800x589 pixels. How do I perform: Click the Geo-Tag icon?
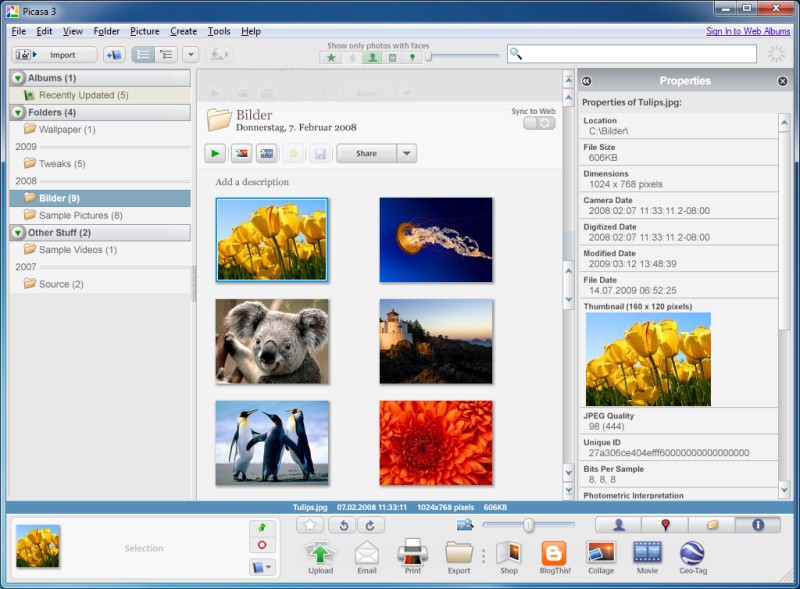pos(693,557)
